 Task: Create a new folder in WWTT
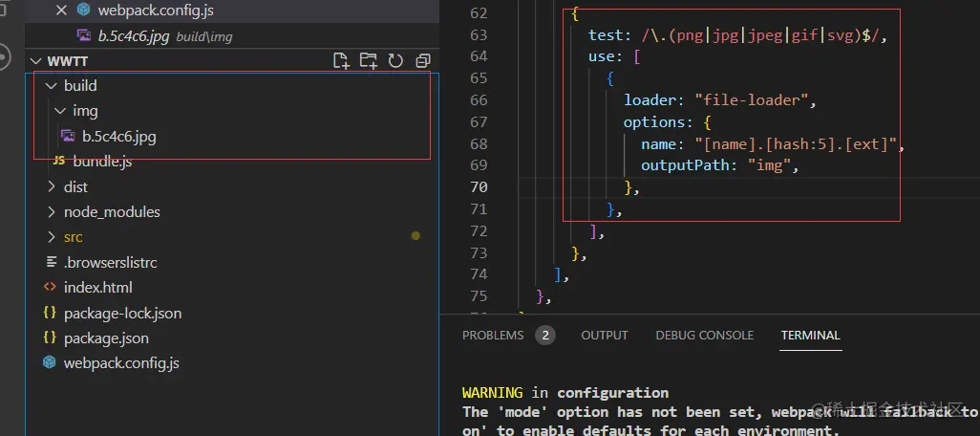(x=368, y=60)
